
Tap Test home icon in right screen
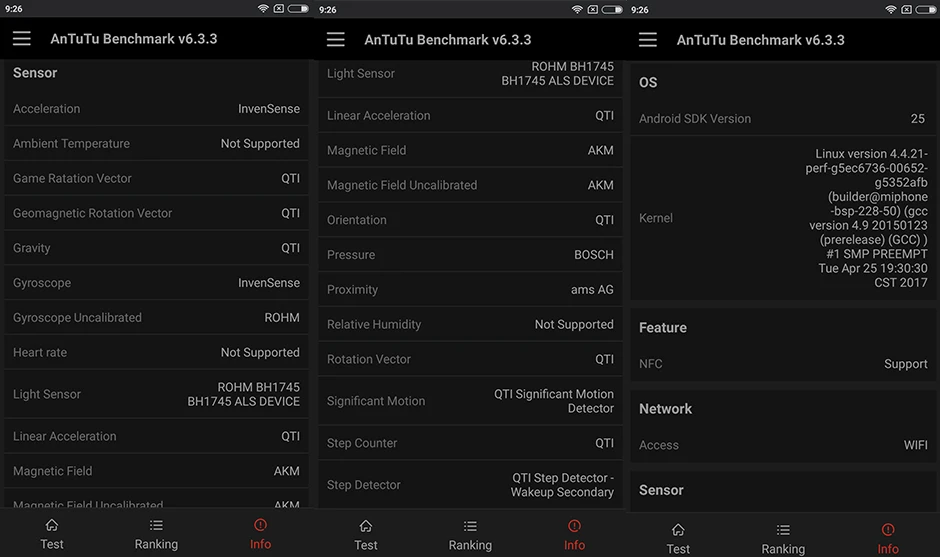click(x=678, y=529)
